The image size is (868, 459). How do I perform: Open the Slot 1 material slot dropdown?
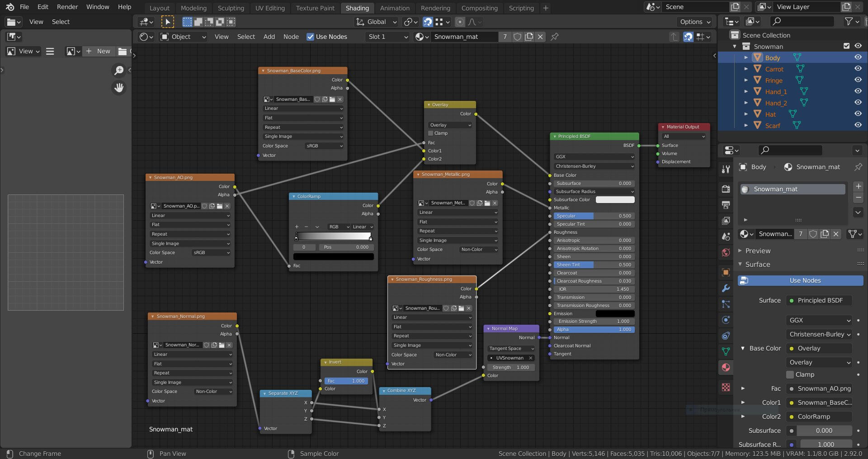click(x=387, y=37)
